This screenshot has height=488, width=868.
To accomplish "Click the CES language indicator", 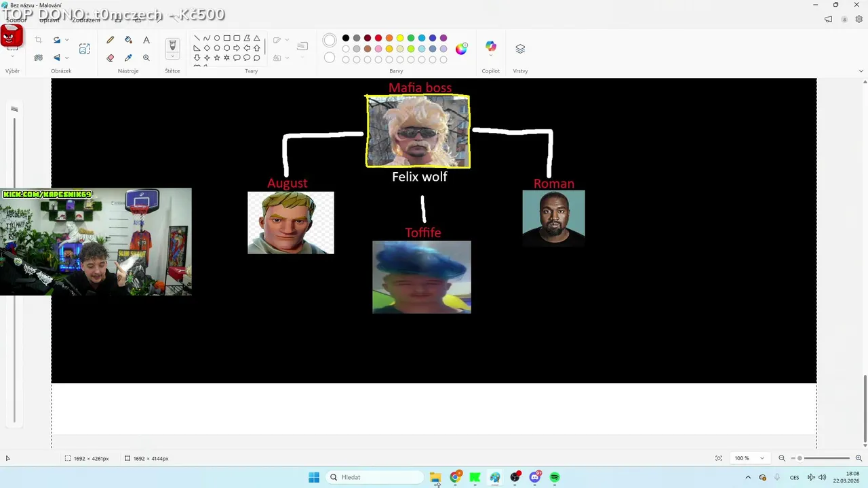I will click(794, 477).
